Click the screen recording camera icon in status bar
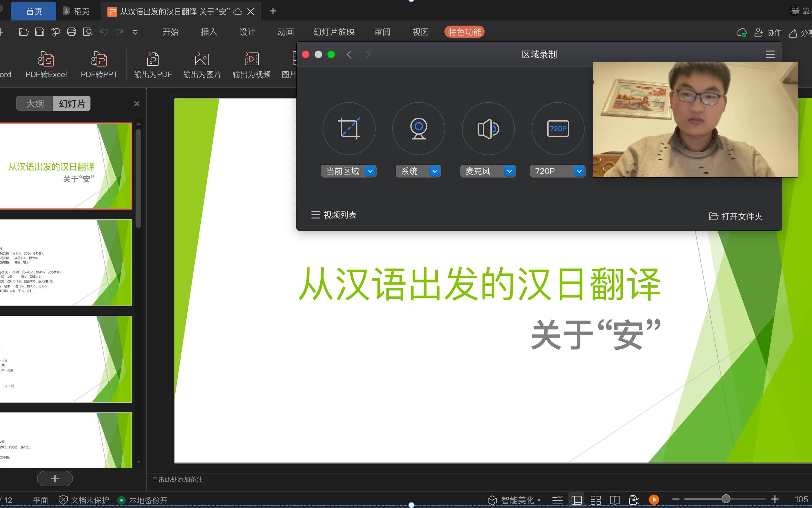 pyautogui.click(x=634, y=500)
